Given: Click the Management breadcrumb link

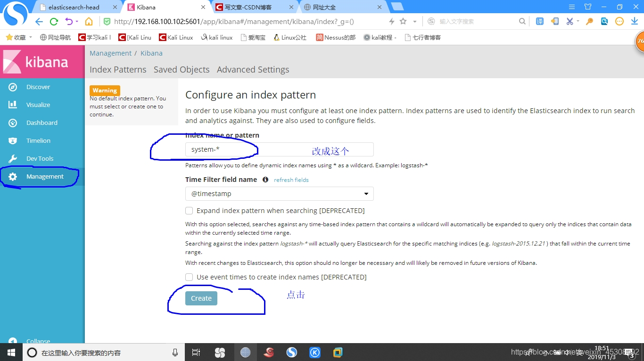Looking at the screenshot, I should [x=111, y=53].
